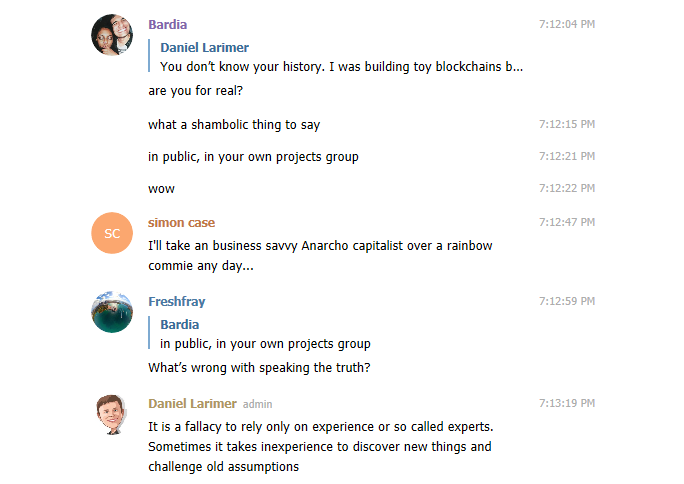
Task: Click Freshfray's globe avatar picture
Action: [x=112, y=312]
